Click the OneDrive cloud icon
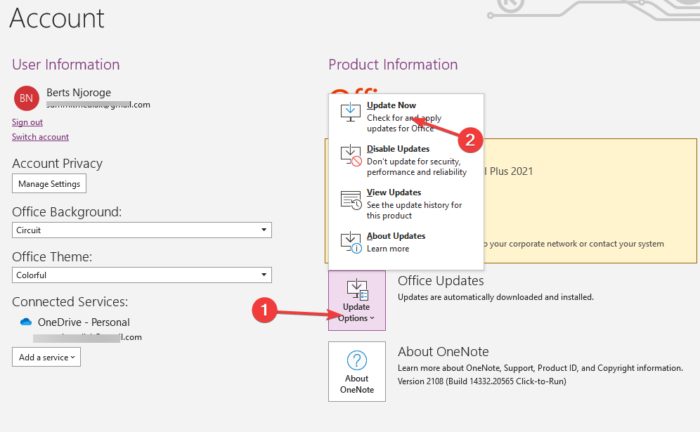 point(26,322)
